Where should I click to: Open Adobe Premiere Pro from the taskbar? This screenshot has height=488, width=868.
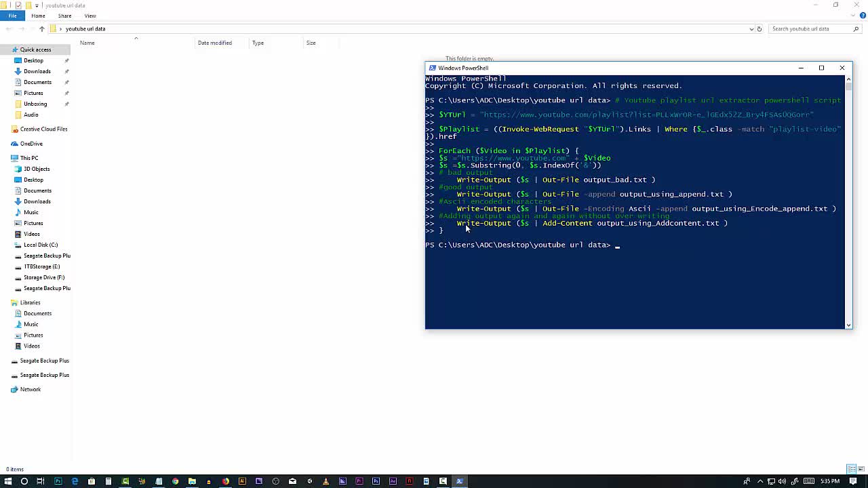[359, 481]
